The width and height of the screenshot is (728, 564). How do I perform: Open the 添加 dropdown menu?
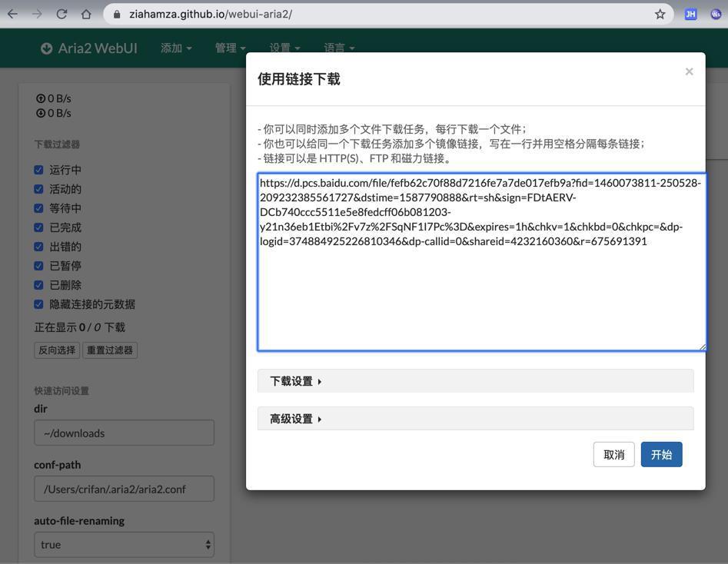(176, 48)
